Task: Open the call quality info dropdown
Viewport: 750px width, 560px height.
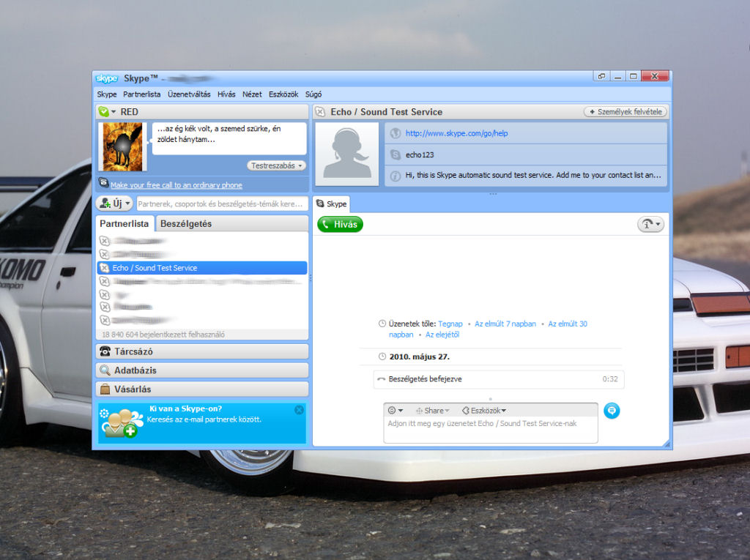Action: click(650, 225)
